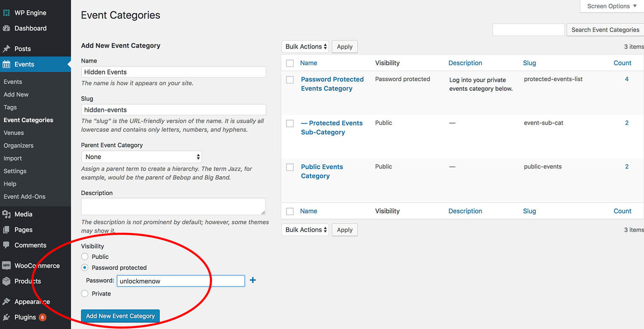Click the plus icon beside password field
The image size is (644, 329).
253,280
